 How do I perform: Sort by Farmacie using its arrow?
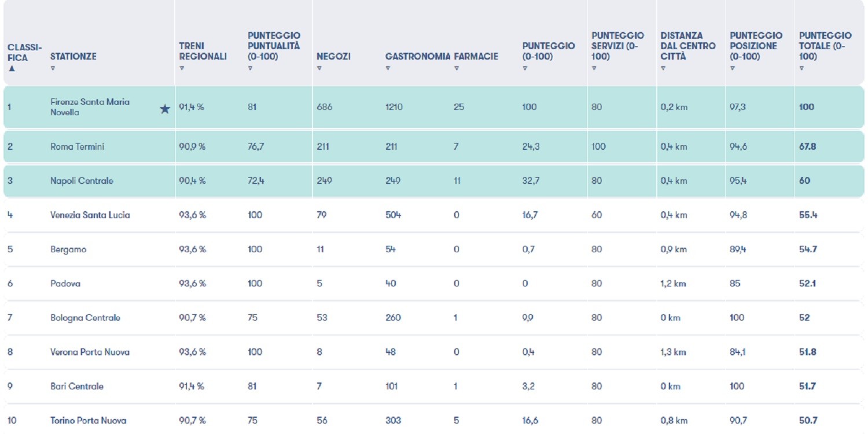(x=457, y=68)
